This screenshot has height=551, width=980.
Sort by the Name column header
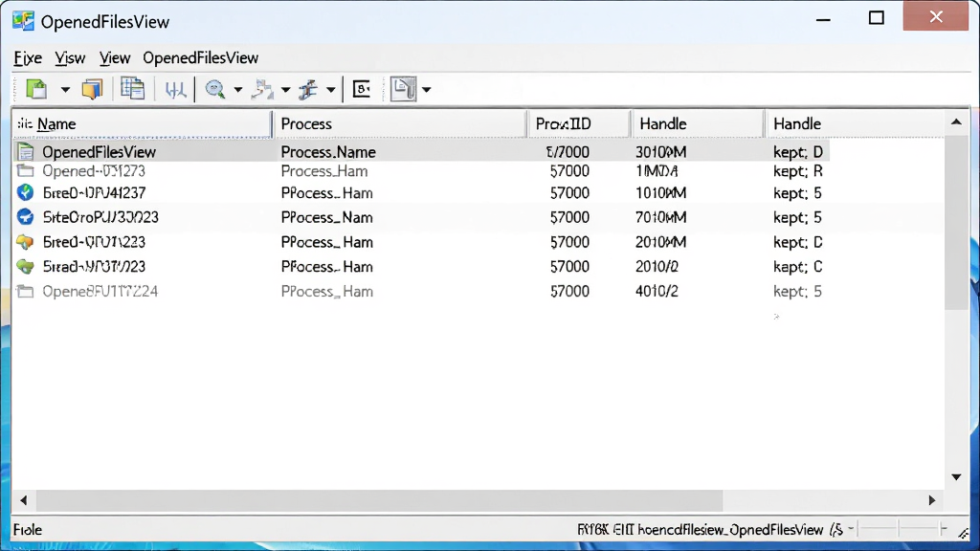[x=143, y=123]
